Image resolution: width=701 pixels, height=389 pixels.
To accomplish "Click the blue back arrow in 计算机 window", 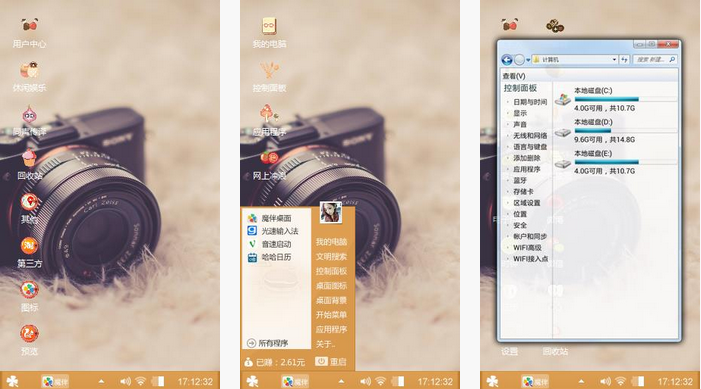I will (507, 59).
